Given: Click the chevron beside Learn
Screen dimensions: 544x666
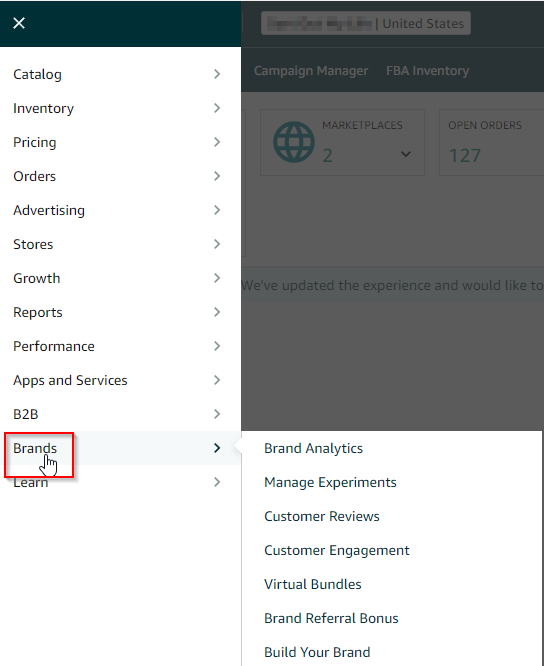Looking at the screenshot, I should (x=217, y=482).
